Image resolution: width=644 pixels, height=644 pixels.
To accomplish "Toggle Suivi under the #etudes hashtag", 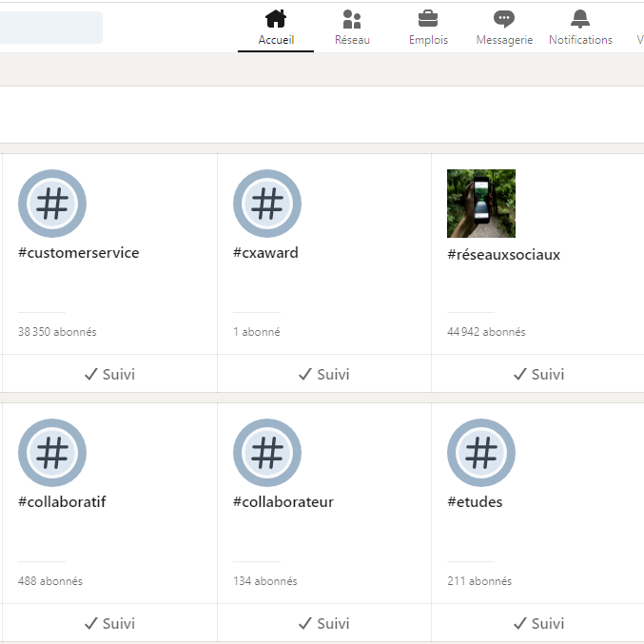I will click(538, 623).
